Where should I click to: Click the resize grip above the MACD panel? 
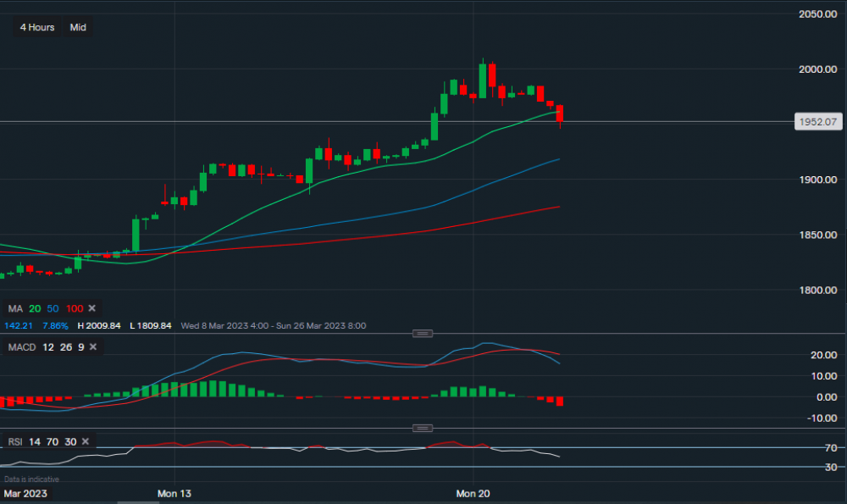(x=422, y=333)
